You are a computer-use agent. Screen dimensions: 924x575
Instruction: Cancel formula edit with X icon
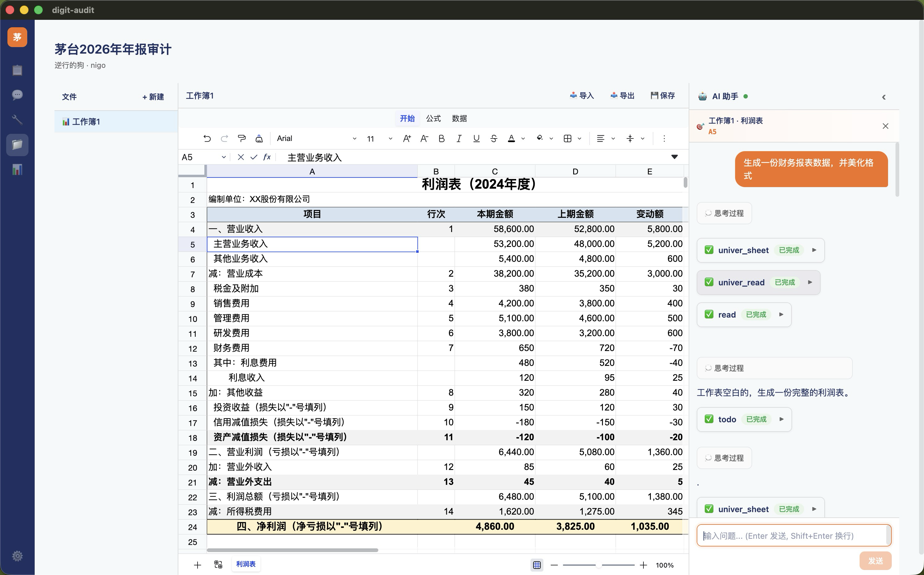[x=241, y=157]
